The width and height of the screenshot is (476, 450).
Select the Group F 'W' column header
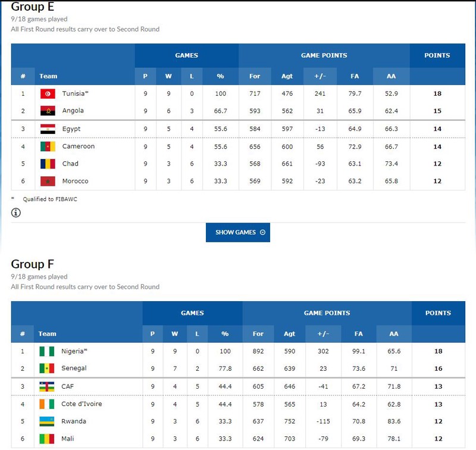174,334
